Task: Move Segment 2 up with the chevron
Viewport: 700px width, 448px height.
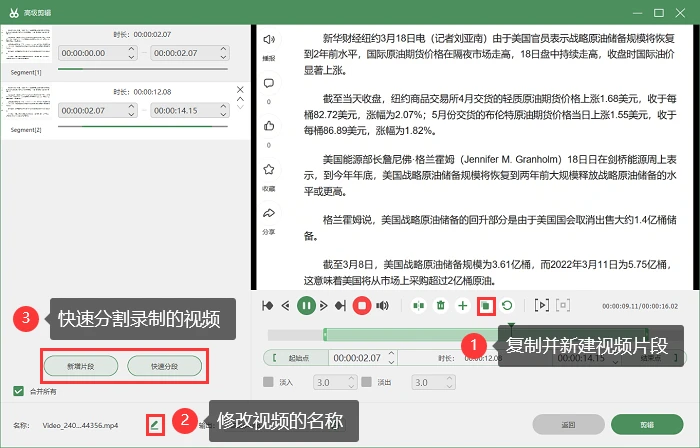Action: [240, 99]
